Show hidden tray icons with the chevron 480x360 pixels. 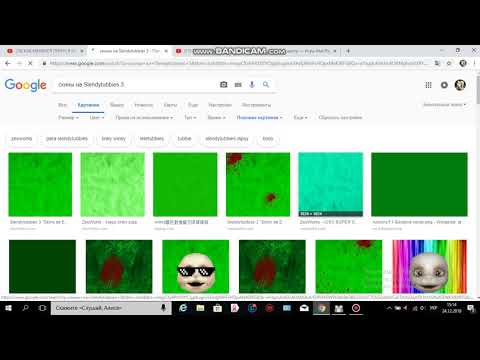(x=389, y=308)
